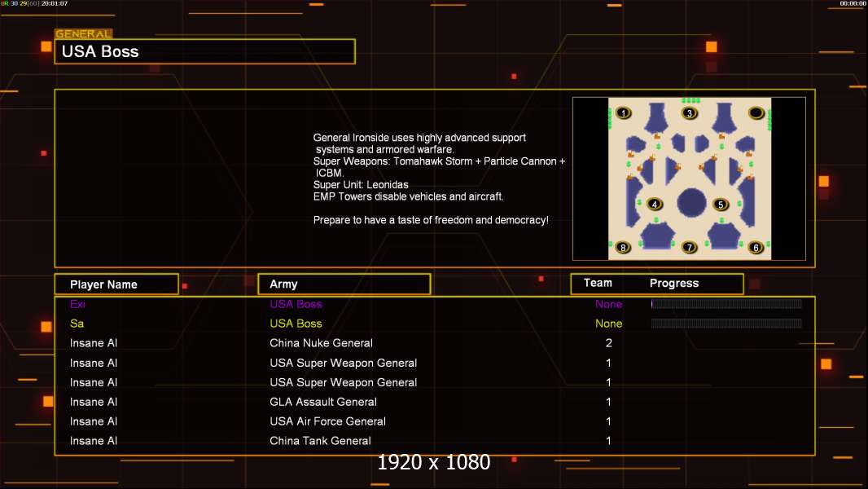
Task: Click Insane AI beside China Tank General
Action: tap(94, 441)
